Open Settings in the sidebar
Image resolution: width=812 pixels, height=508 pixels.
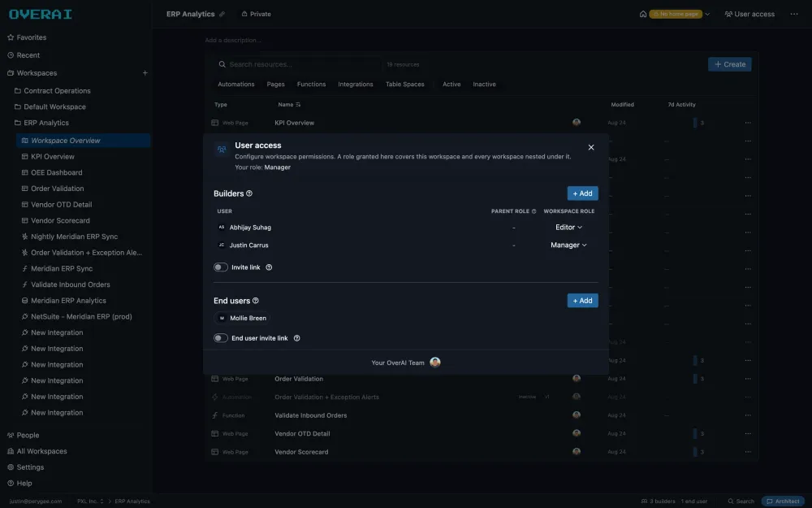25,467
